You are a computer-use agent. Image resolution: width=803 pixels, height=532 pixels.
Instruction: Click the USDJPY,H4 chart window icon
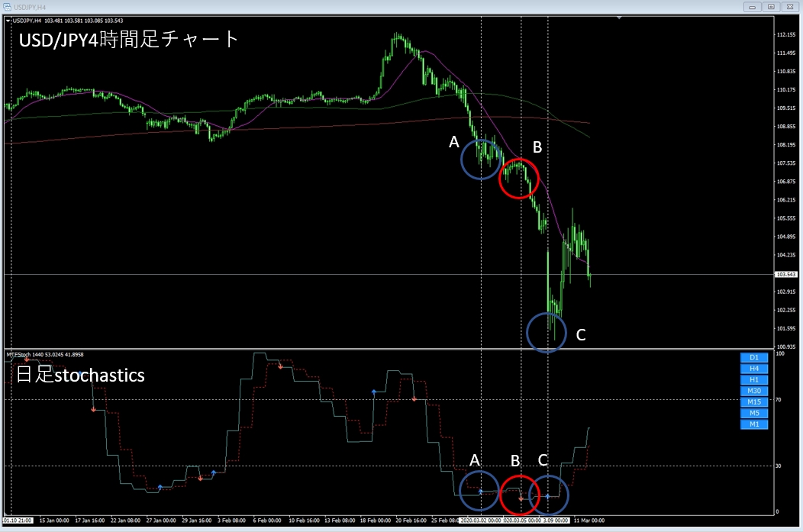pos(7,7)
